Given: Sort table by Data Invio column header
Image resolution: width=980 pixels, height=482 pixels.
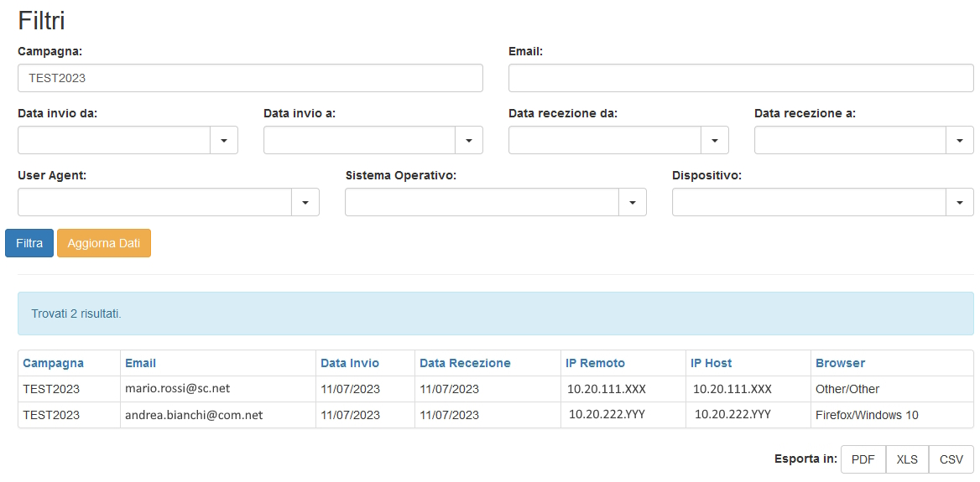Looking at the screenshot, I should coord(350,363).
